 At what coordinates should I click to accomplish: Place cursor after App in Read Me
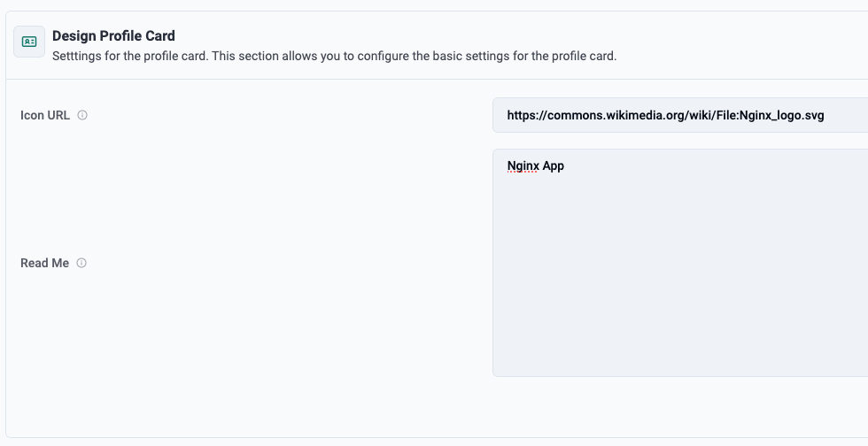click(565, 165)
